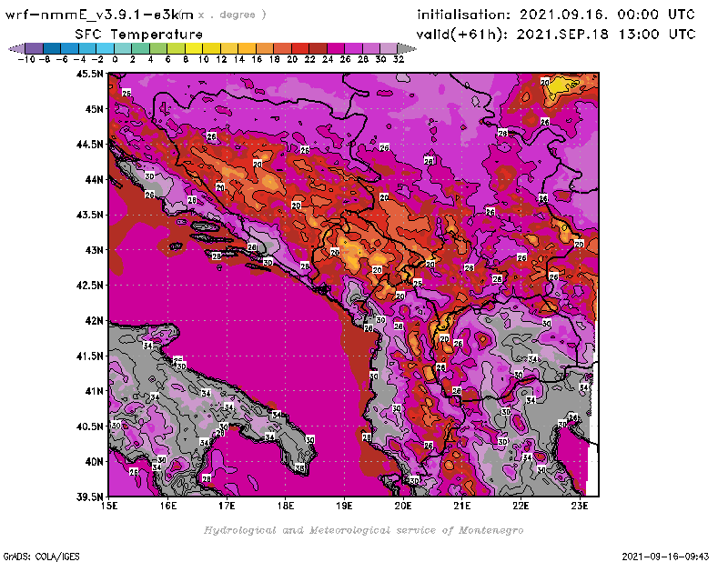Screen dimensions: 728x562
Task: Click the 'GrADS: COLA/IGES' credit text
Action: tap(41, 557)
